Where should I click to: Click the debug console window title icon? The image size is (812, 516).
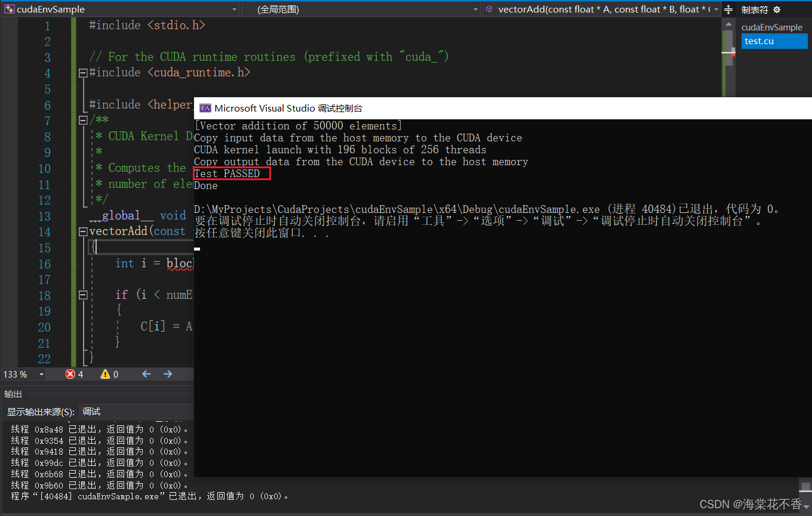[205, 108]
